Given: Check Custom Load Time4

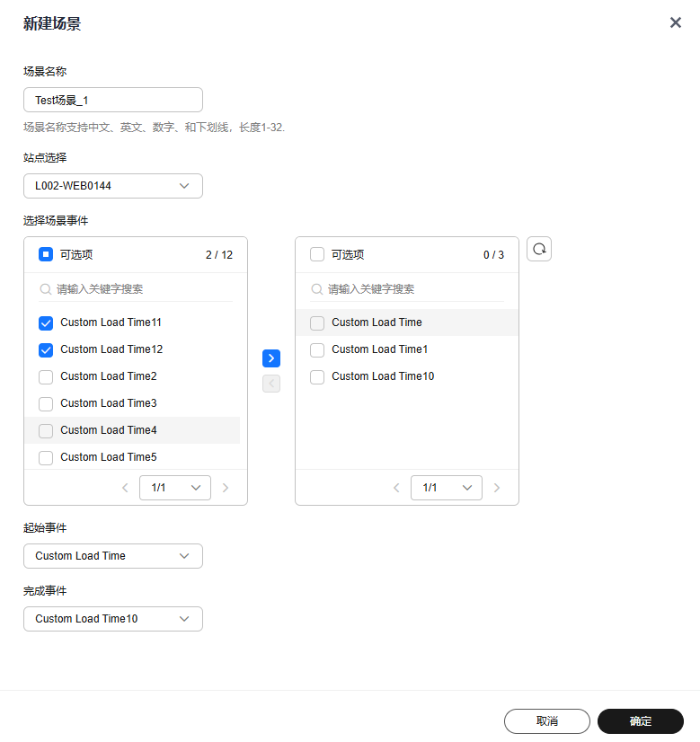Looking at the screenshot, I should click(46, 431).
